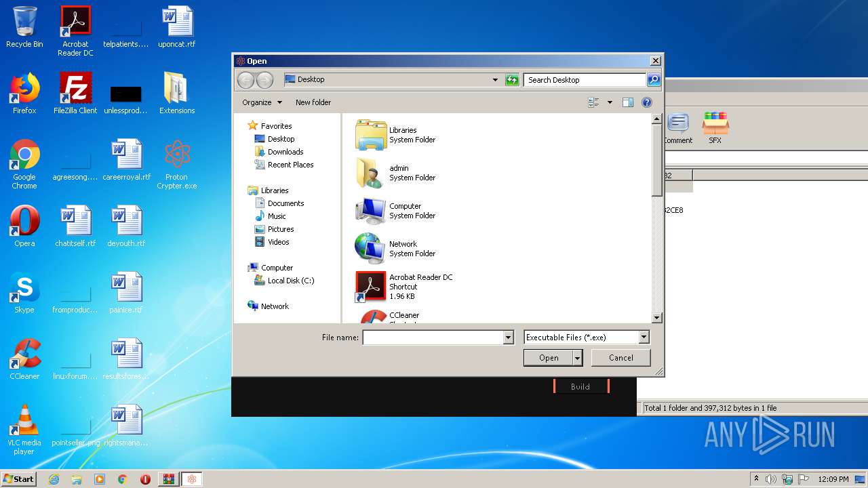Image resolution: width=868 pixels, height=488 pixels.
Task: Select chatitself.rtf desktop file
Action: click(75, 226)
